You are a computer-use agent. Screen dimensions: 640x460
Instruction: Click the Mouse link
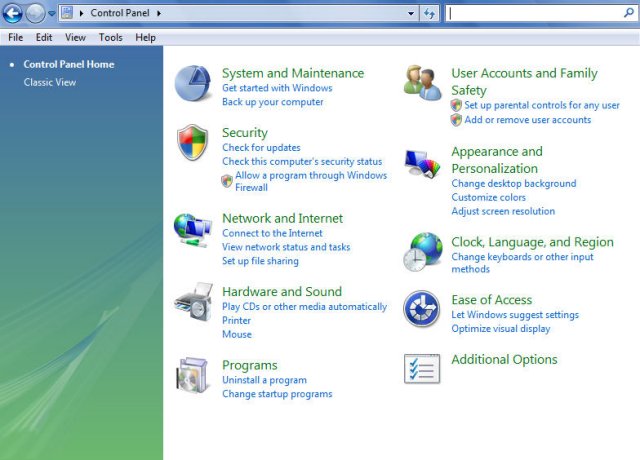pos(237,335)
